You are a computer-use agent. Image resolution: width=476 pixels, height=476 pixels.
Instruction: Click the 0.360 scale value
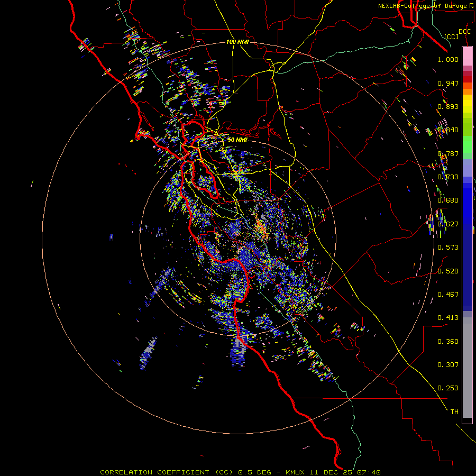[448, 342]
